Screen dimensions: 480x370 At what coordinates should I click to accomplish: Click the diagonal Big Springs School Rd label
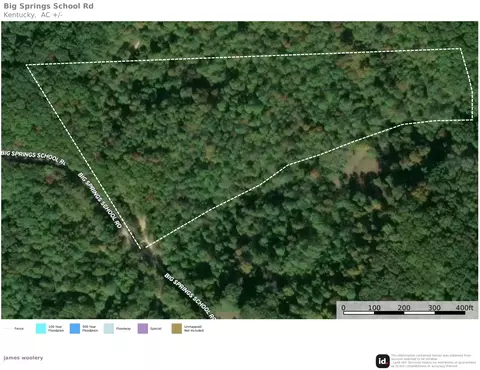[100, 200]
